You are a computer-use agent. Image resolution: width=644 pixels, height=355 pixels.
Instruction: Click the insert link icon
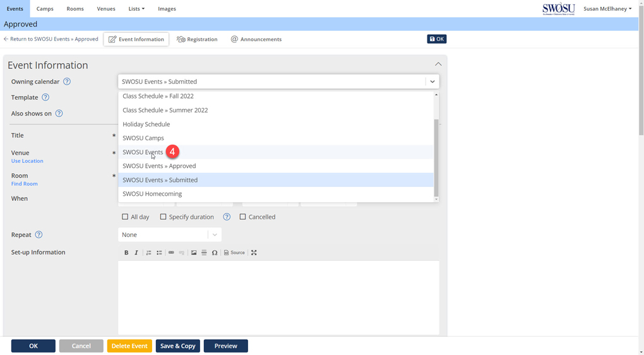171,253
